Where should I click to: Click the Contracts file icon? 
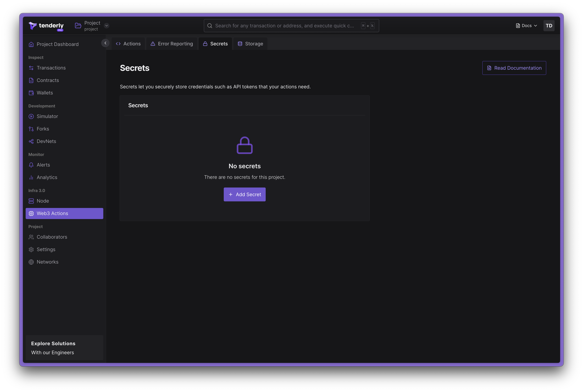[x=31, y=80]
